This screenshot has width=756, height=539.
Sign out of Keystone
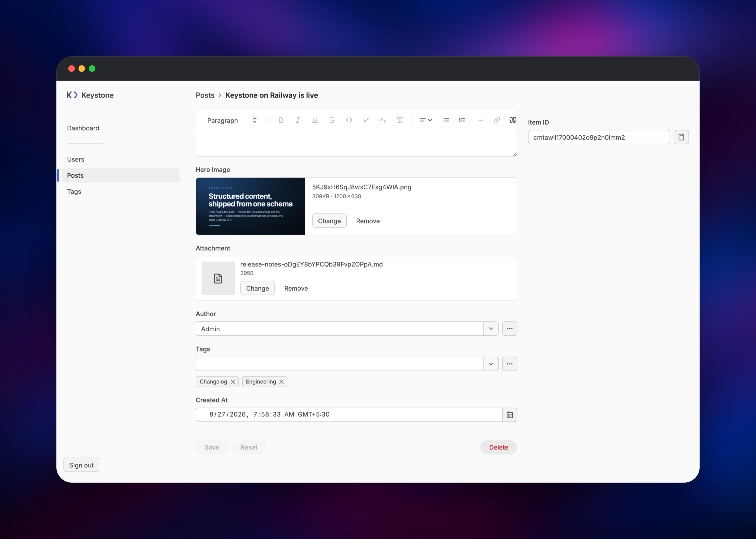click(81, 465)
